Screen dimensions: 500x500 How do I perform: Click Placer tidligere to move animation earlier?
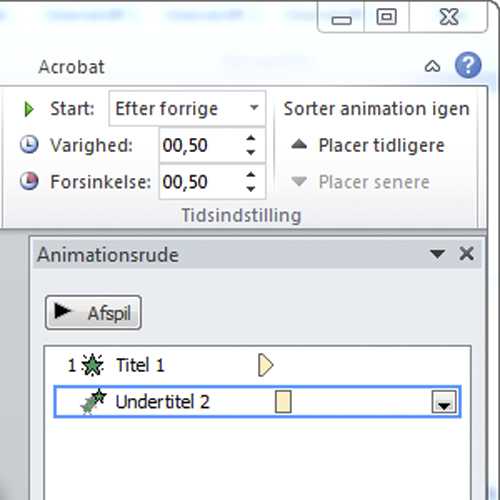click(381, 145)
